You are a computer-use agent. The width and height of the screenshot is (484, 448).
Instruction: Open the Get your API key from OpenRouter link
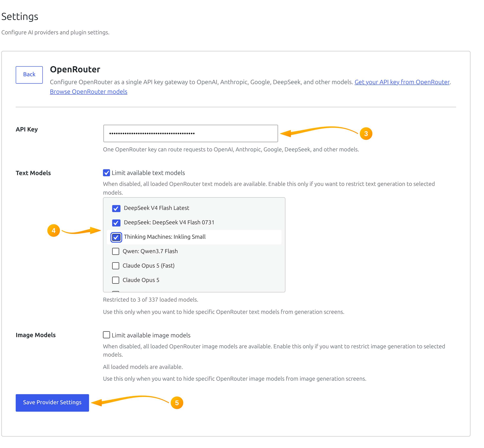coord(402,82)
